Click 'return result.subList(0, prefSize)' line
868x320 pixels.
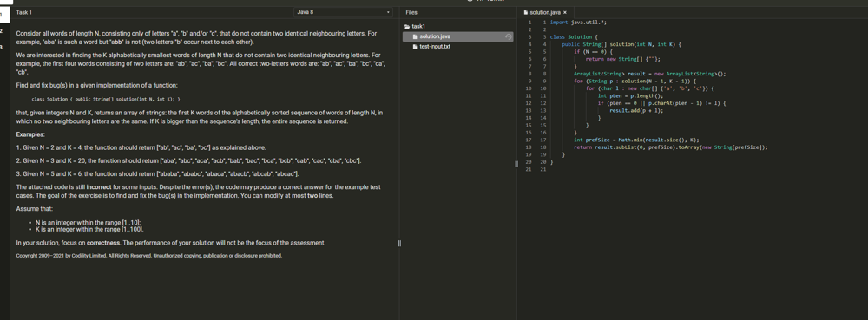(x=670, y=147)
